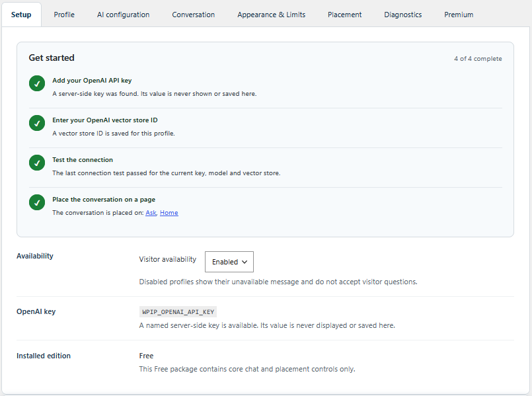The height and width of the screenshot is (396, 532).
Task: Click the 'Get started' heading
Action: (x=52, y=58)
